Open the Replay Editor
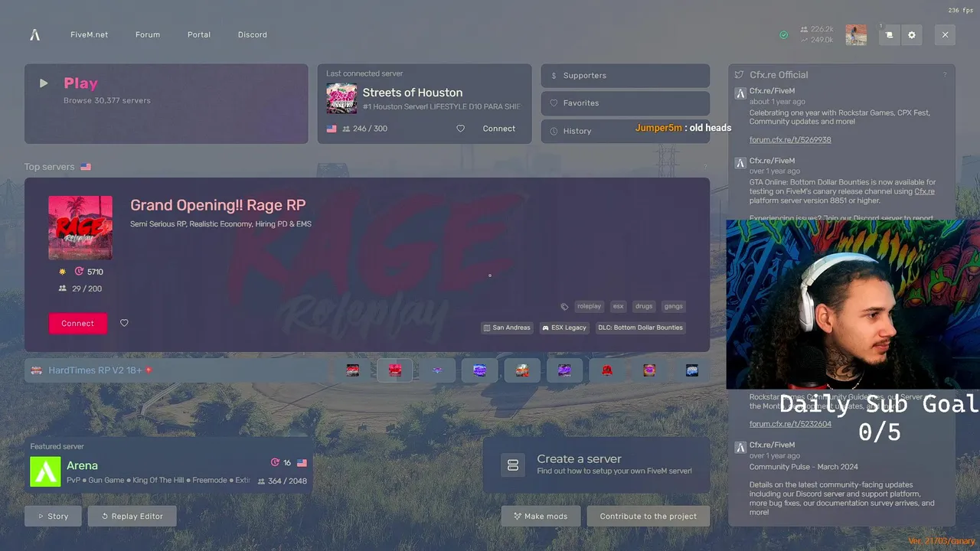Viewport: 980px width, 551px height. [x=132, y=517]
